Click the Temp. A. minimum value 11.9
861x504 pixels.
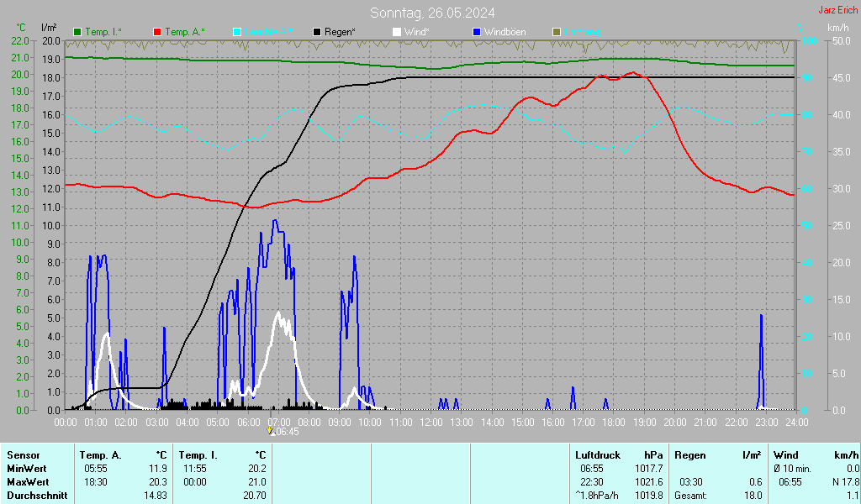pyautogui.click(x=158, y=469)
